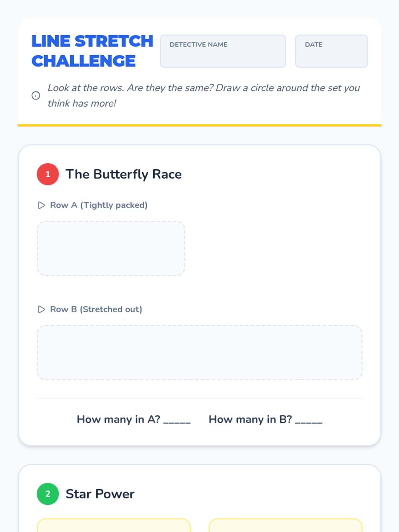This screenshot has height=532, width=399.
Task: Click into the Detective Name field
Action: pyautogui.click(x=223, y=51)
